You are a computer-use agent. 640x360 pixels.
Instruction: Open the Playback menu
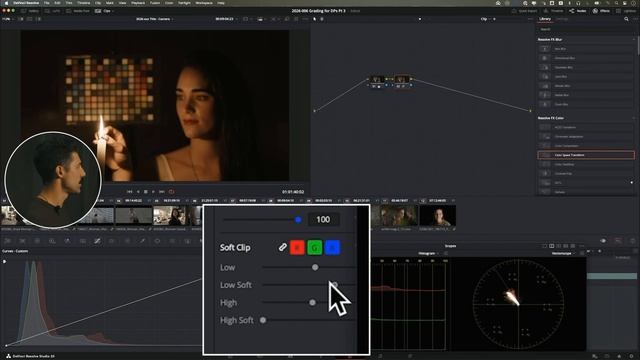click(x=138, y=3)
